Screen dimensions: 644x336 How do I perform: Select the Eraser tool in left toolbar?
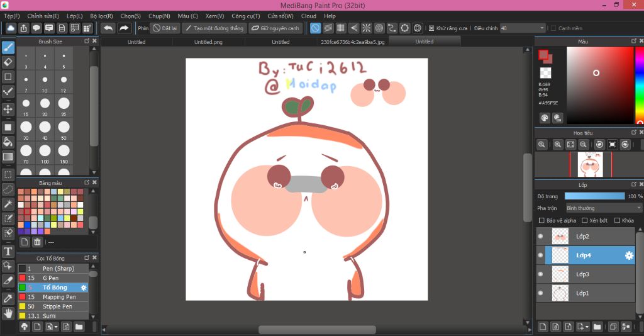[8, 62]
